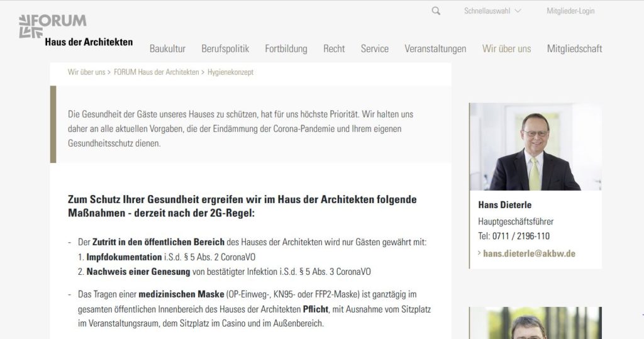Viewport: 644px width, 339px height.
Task: Click the bold word Pflicht
Action: point(316,309)
